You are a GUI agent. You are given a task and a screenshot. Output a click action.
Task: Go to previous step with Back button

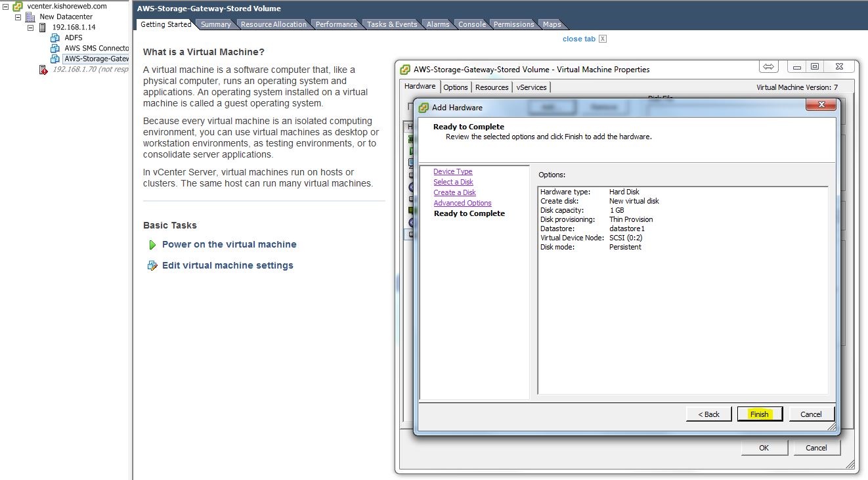click(708, 414)
